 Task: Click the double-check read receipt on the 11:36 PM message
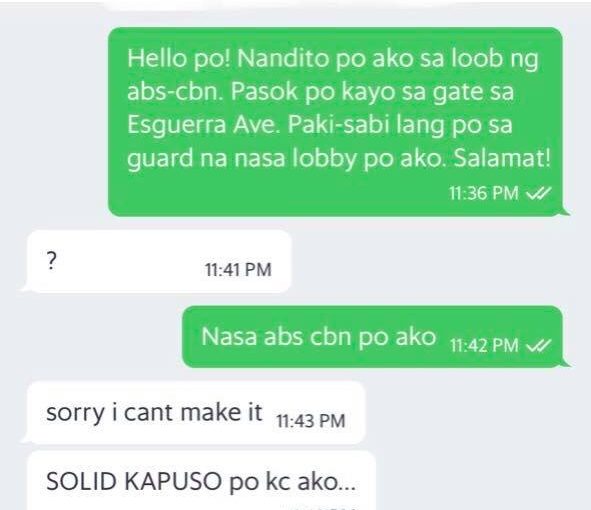(538, 193)
